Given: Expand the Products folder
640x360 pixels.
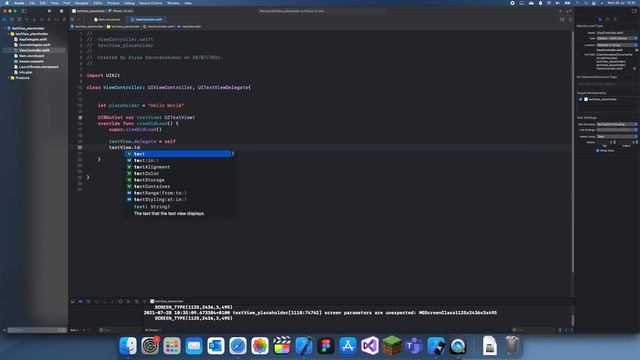Looking at the screenshot, I should pyautogui.click(x=9, y=78).
